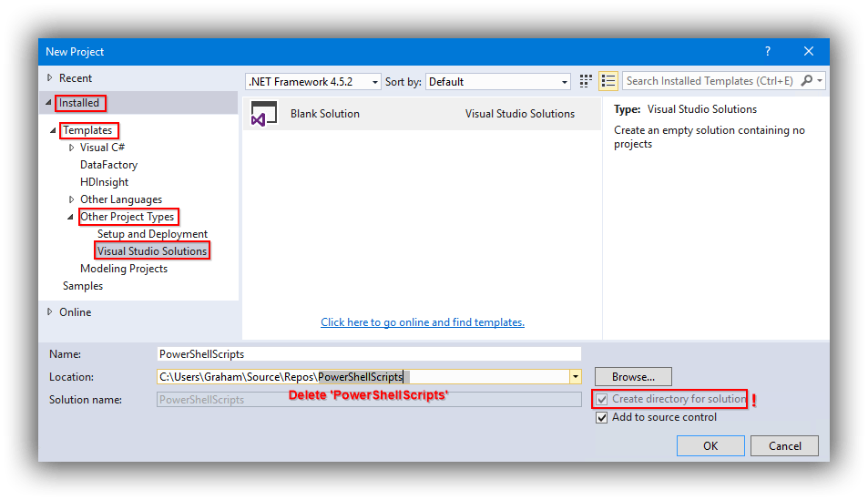The height and width of the screenshot is (500, 868).
Task: Expand the Other Languages node
Action: pyautogui.click(x=71, y=199)
